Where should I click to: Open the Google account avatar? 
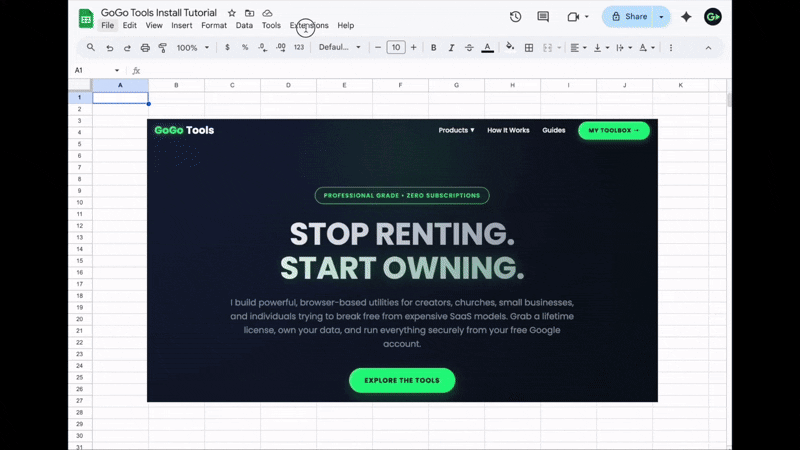click(713, 17)
